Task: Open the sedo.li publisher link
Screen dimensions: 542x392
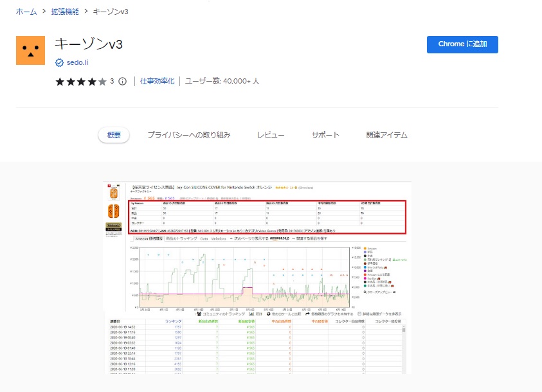Action: [x=77, y=62]
